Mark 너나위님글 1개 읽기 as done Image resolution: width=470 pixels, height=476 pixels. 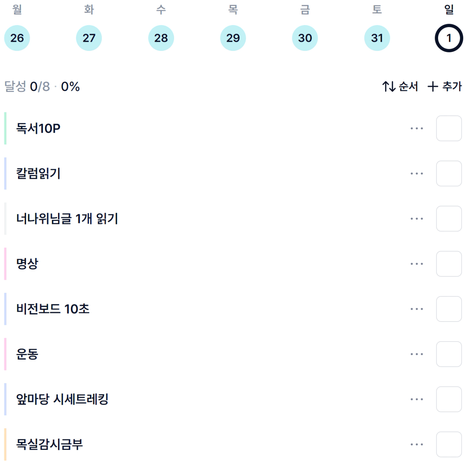(449, 219)
